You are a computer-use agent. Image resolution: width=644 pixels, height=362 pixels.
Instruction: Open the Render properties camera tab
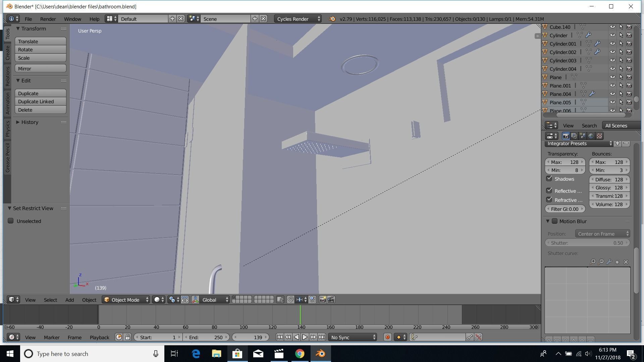(x=566, y=136)
